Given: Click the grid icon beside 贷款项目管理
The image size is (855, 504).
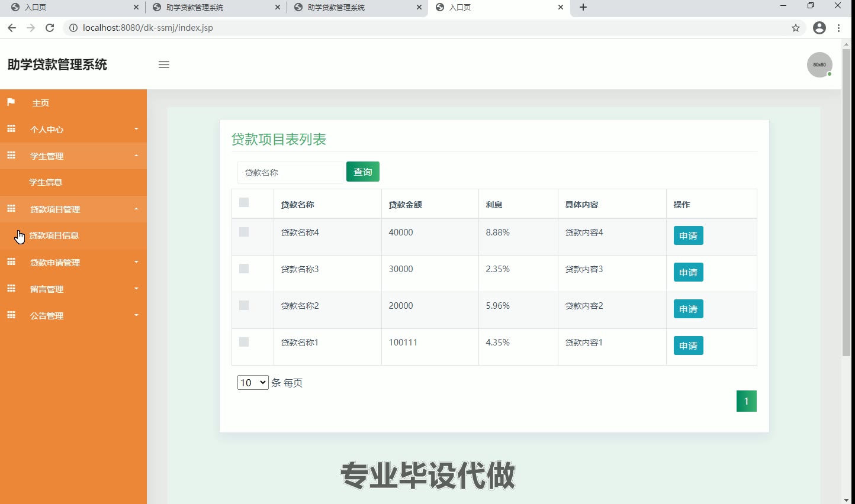Looking at the screenshot, I should tap(11, 209).
